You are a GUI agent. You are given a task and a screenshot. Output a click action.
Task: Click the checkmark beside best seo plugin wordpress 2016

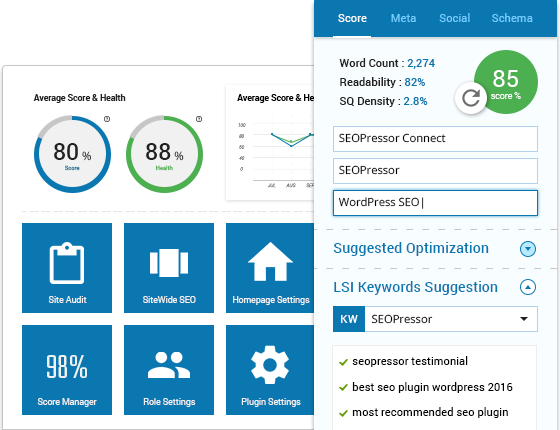[343, 388]
